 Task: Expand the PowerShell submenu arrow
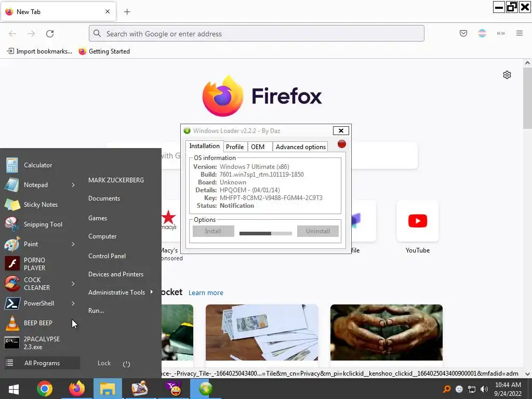click(73, 303)
